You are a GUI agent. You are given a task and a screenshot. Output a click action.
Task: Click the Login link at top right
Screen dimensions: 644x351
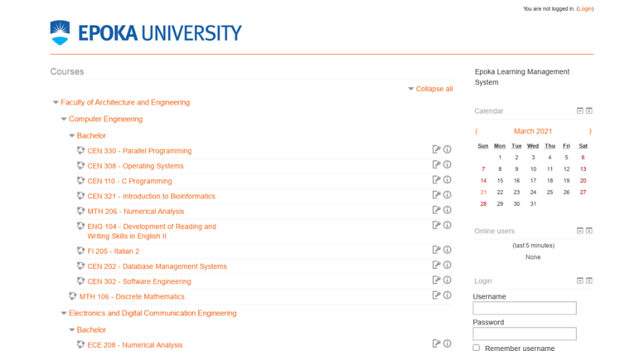click(x=585, y=8)
